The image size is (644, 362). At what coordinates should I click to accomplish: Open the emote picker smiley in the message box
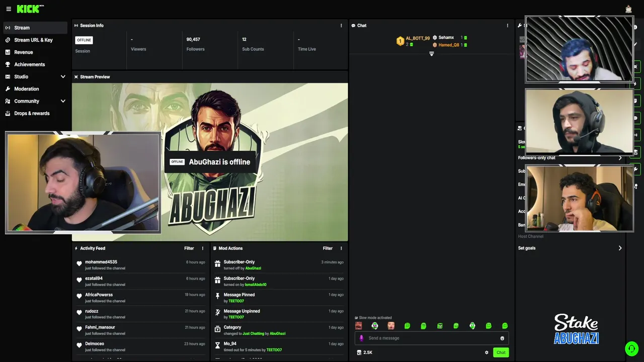[x=502, y=338]
